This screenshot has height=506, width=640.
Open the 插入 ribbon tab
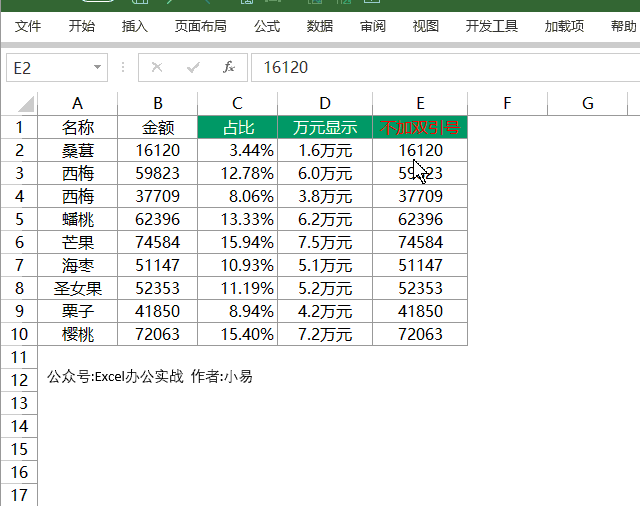tap(134, 27)
